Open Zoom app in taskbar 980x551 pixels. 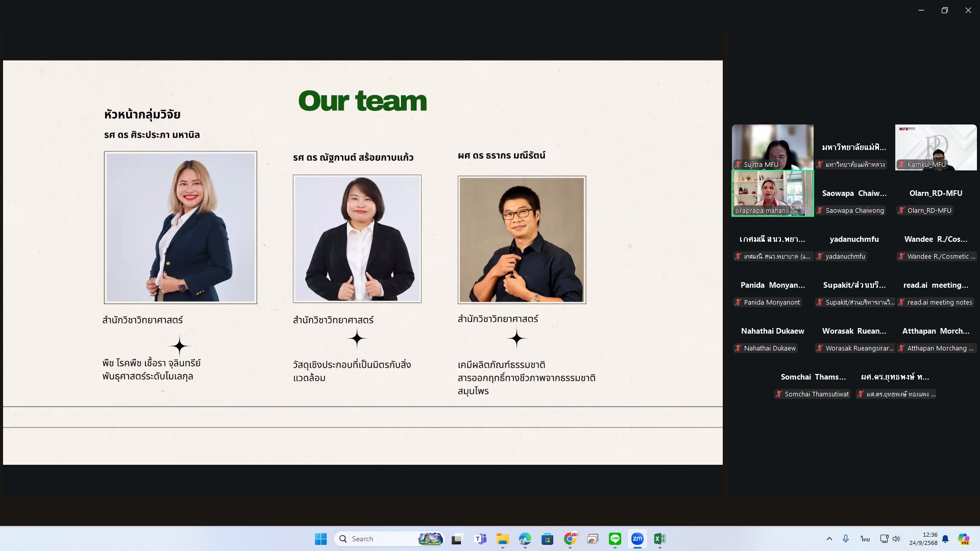coord(637,539)
